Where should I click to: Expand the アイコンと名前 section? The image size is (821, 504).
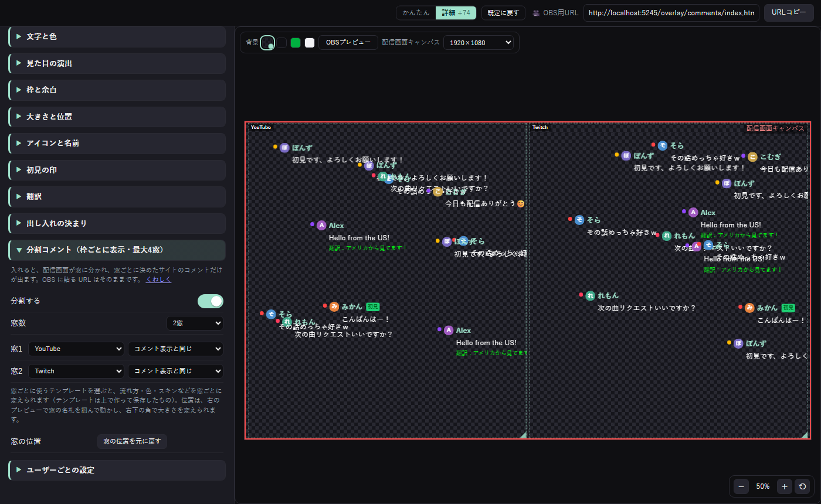pyautogui.click(x=117, y=143)
